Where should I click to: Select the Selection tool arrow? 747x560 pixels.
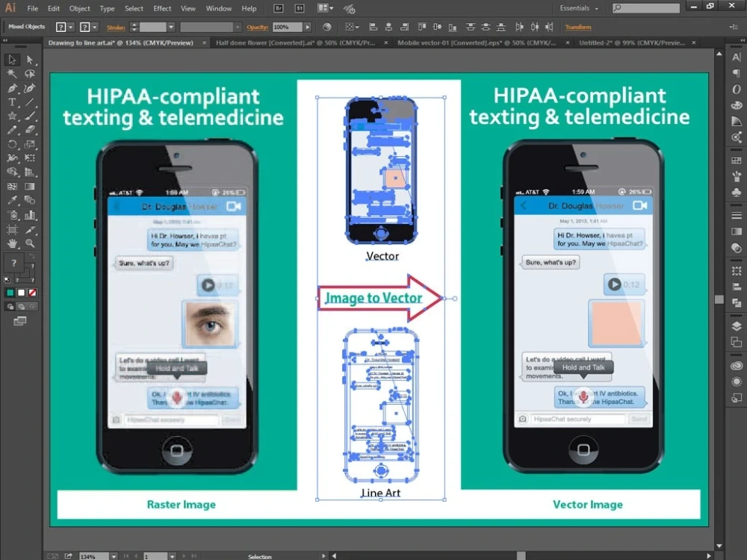pos(12,60)
